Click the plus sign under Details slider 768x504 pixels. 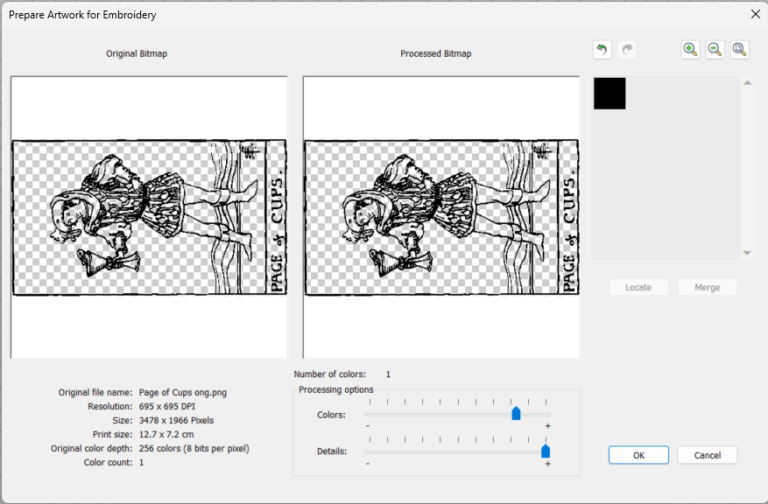pyautogui.click(x=548, y=463)
